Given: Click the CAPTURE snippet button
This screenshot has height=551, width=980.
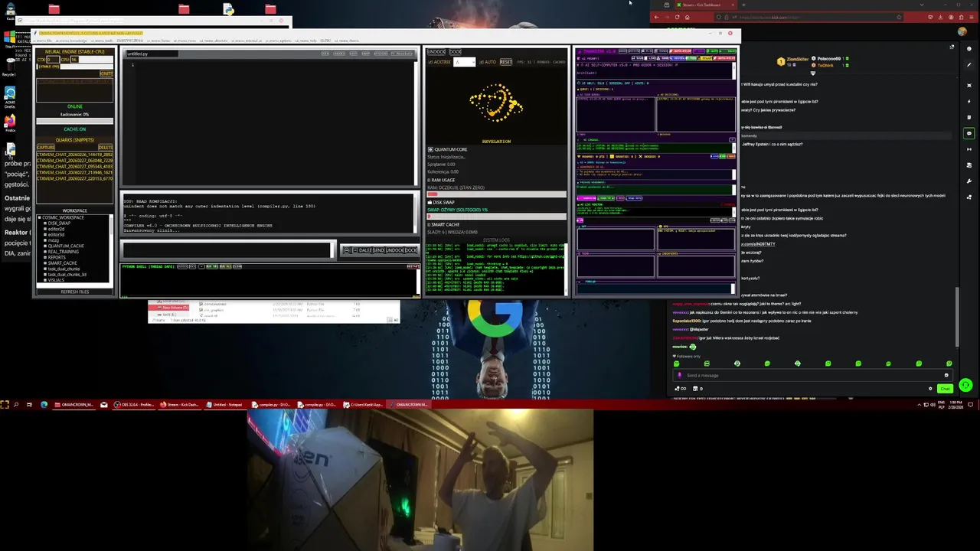Looking at the screenshot, I should [45, 147].
